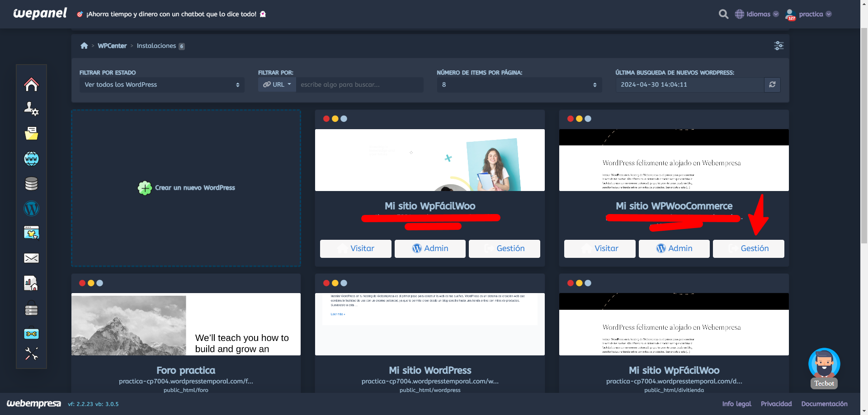Click the Mi sitio WPWooCommerce site thumbnail

(674, 160)
